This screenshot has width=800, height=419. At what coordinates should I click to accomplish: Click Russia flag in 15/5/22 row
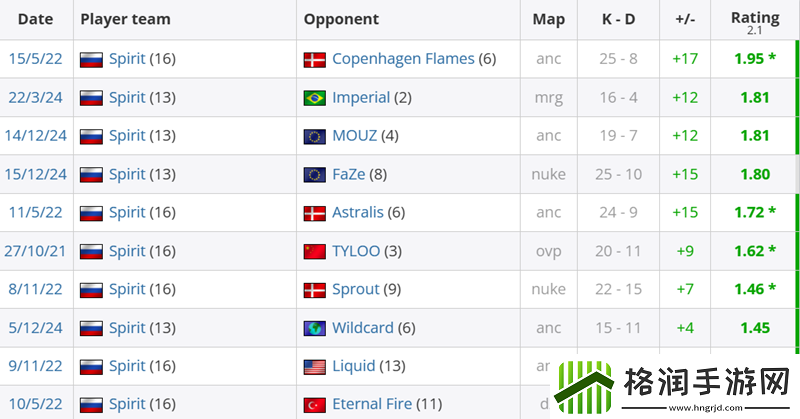[92, 60]
